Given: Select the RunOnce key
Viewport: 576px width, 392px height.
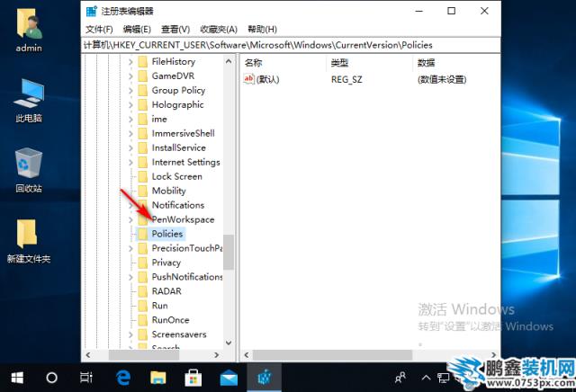Looking at the screenshot, I should click(x=170, y=320).
